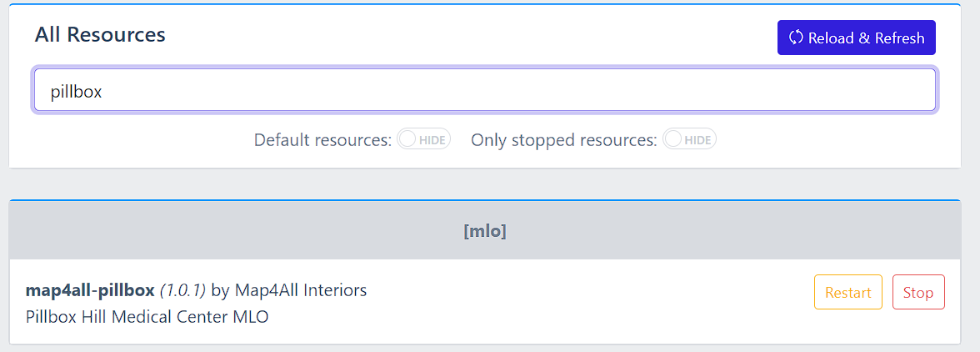Screen dimensions: 980x352
Task: Toggle the Default resources switch
Action: pos(423,139)
